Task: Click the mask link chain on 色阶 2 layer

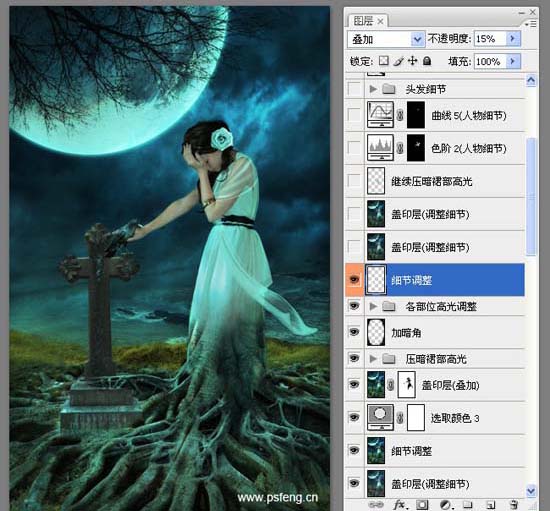Action: (x=400, y=148)
